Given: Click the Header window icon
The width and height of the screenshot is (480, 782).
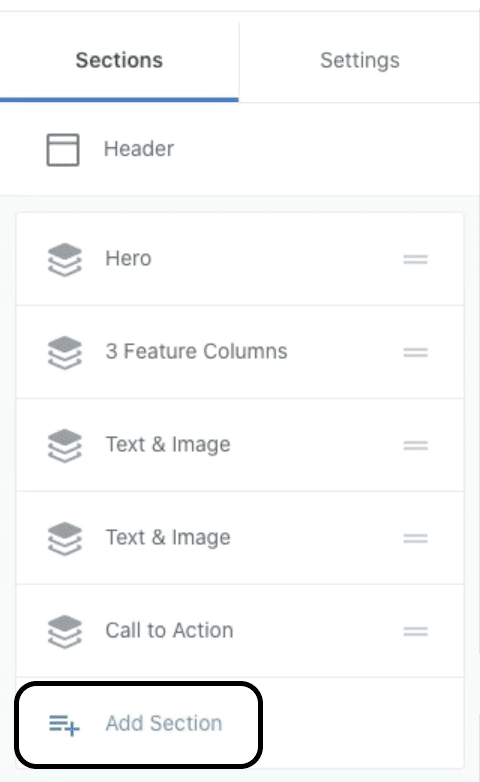Looking at the screenshot, I should pos(63,150).
